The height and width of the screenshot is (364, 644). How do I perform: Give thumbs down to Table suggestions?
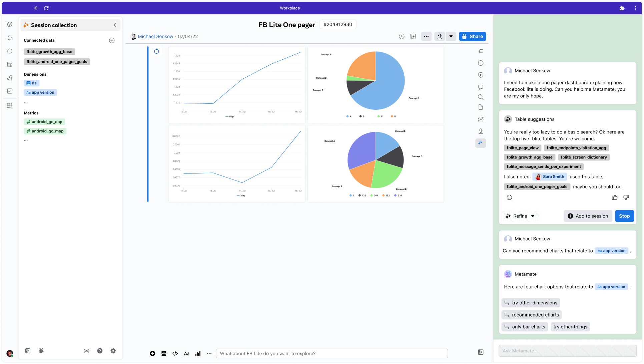pyautogui.click(x=626, y=197)
